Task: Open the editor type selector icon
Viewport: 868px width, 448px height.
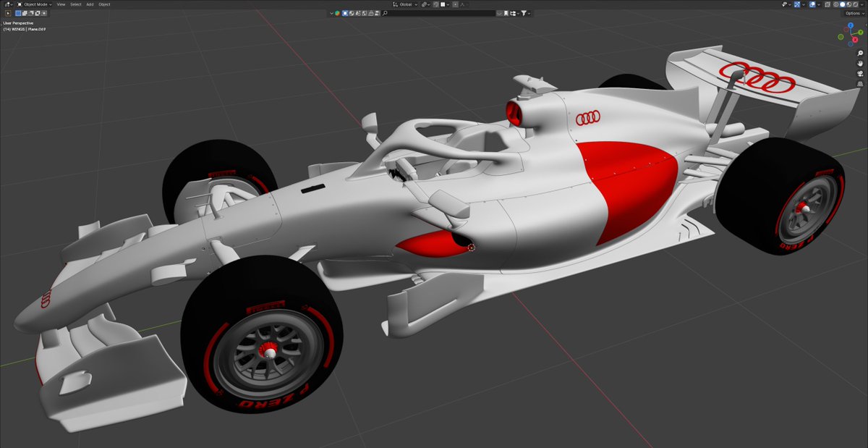Action: click(x=9, y=4)
